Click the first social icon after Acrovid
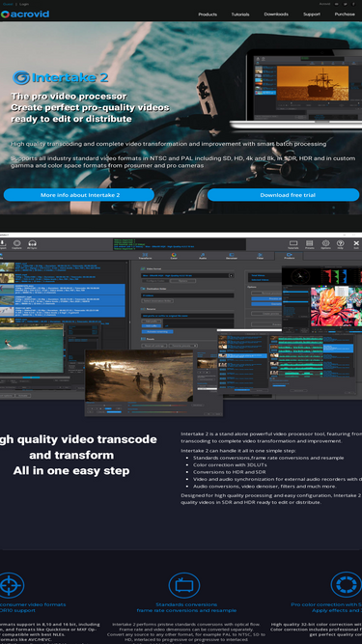This screenshot has width=362, height=644. [337, 4]
